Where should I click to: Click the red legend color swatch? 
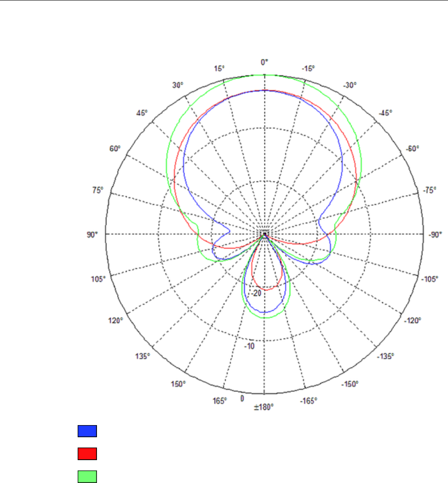click(87, 454)
